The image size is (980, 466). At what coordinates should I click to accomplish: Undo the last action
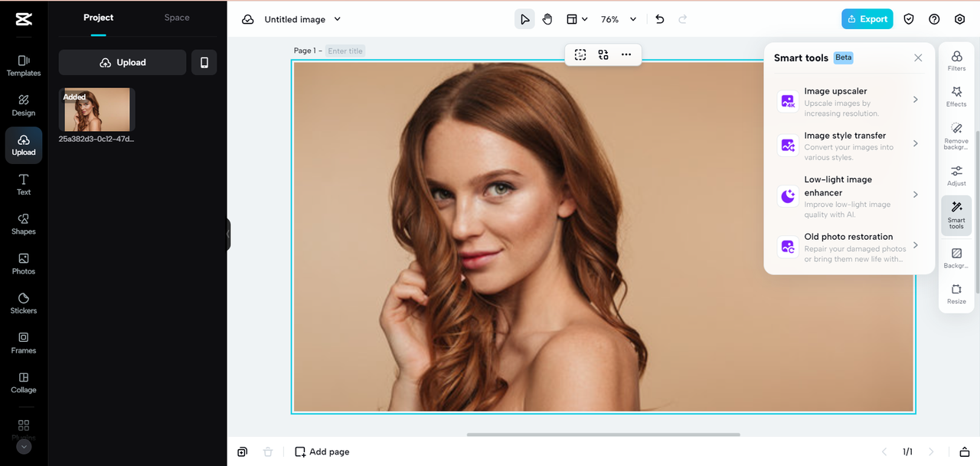click(660, 19)
